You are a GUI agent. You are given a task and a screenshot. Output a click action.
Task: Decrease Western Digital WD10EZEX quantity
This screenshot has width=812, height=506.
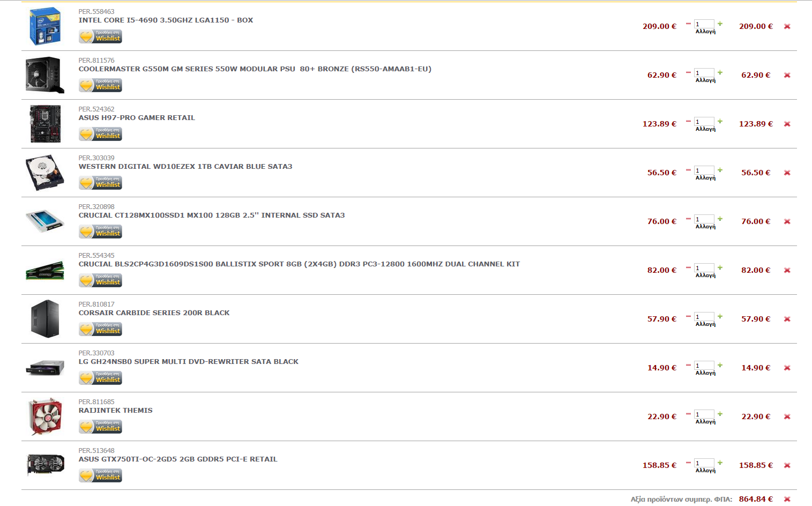pos(688,170)
